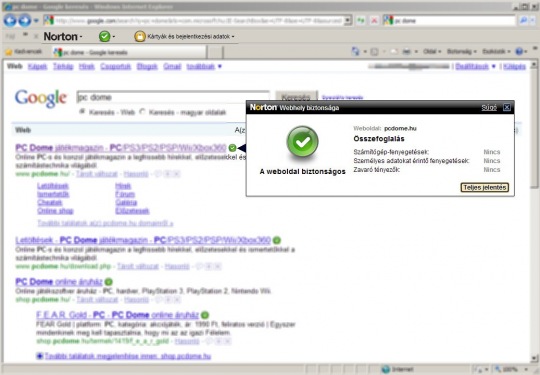This screenshot has height=375, width=540.
Task: Click Norton safe icon beside 'PC Dome online áruház'
Action: [x=108, y=282]
